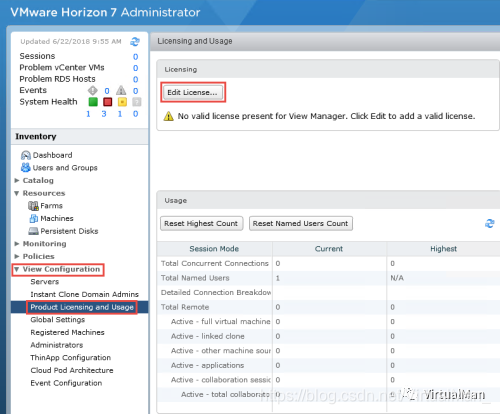500x414 pixels.
Task: Expand the Policies tree section
Action: click(x=17, y=256)
